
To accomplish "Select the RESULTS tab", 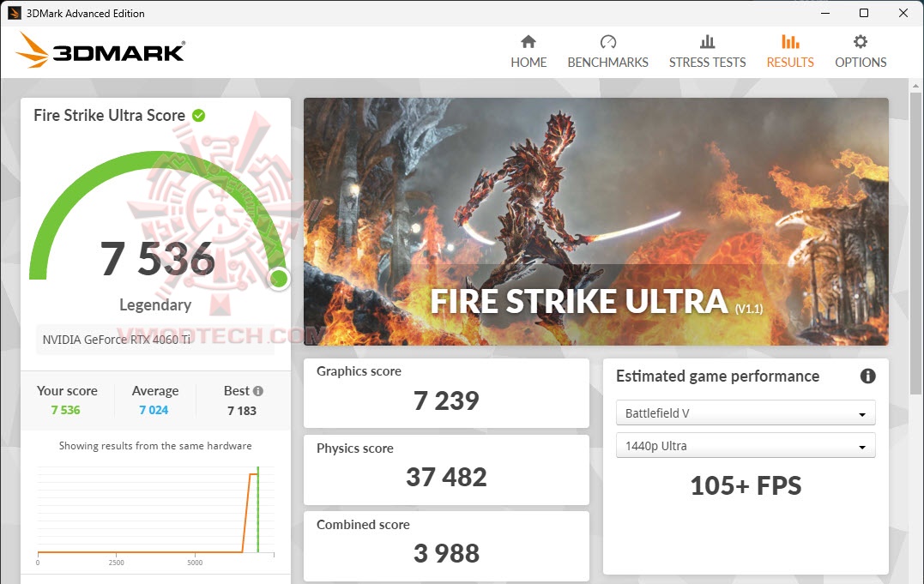I will [x=789, y=51].
